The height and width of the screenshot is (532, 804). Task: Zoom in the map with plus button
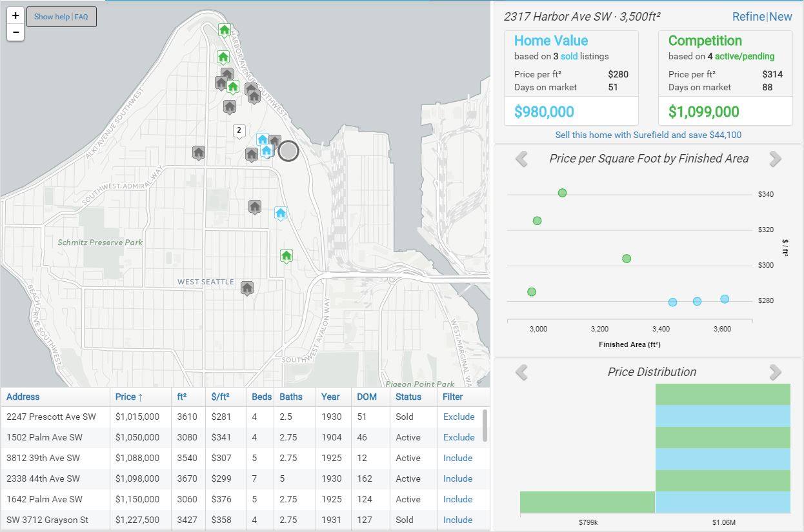coord(15,16)
